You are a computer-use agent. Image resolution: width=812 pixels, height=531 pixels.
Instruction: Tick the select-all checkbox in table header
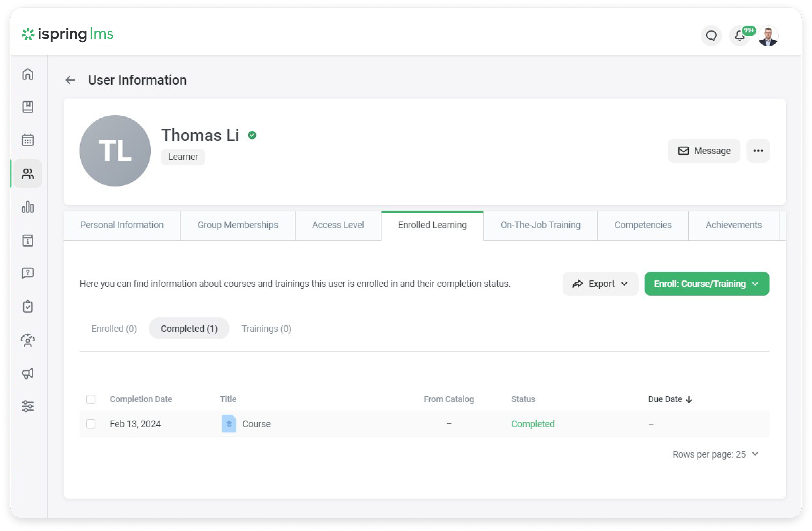click(x=91, y=399)
